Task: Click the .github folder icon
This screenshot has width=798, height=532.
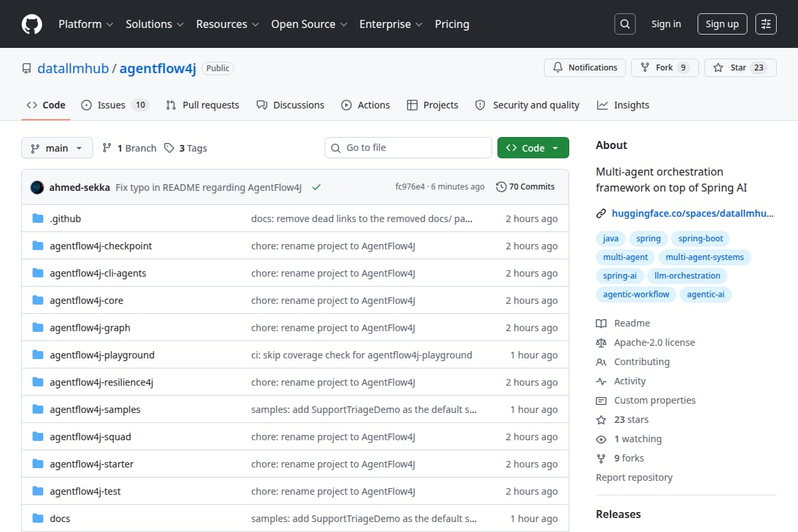Action: tap(38, 218)
